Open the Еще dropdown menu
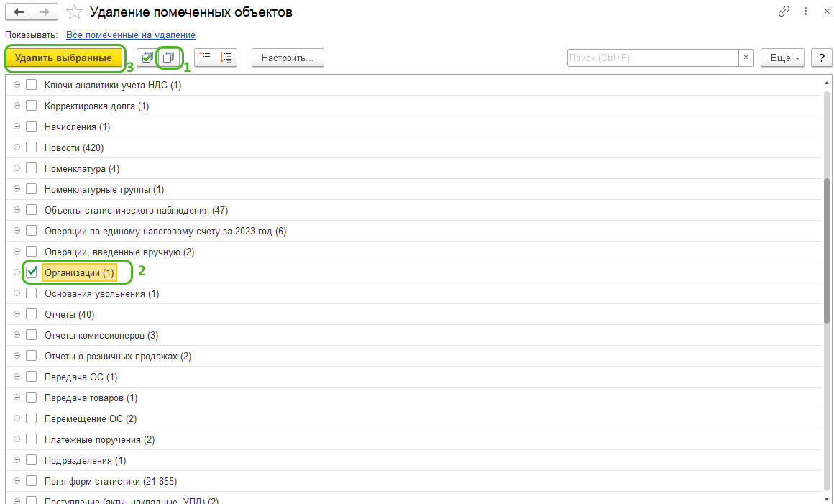The image size is (834, 504). pos(782,58)
